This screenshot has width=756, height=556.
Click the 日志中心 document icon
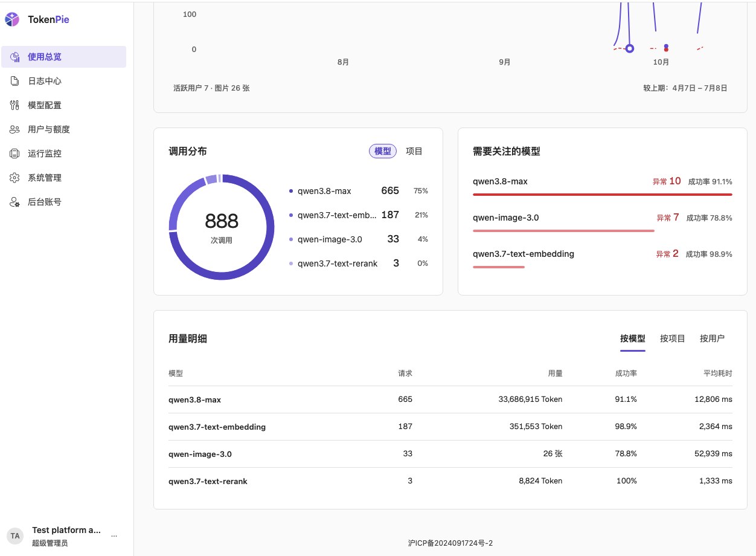[x=14, y=81]
